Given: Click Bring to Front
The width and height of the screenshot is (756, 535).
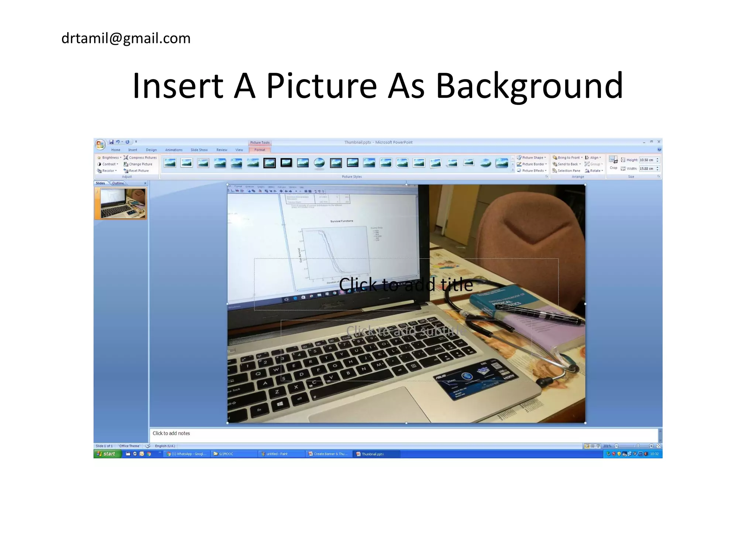Looking at the screenshot, I should click(x=567, y=158).
